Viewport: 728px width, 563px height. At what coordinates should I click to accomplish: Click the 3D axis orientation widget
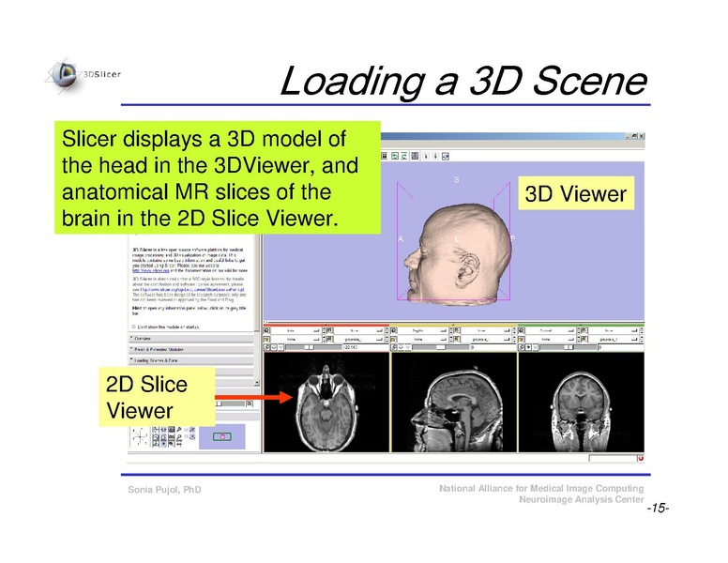(x=139, y=437)
